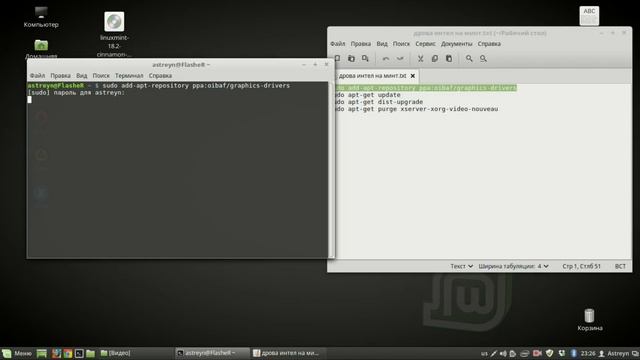This screenshot has height=360, width=640.
Task: Click the ABC icon at the top right
Action: pyautogui.click(x=589, y=16)
